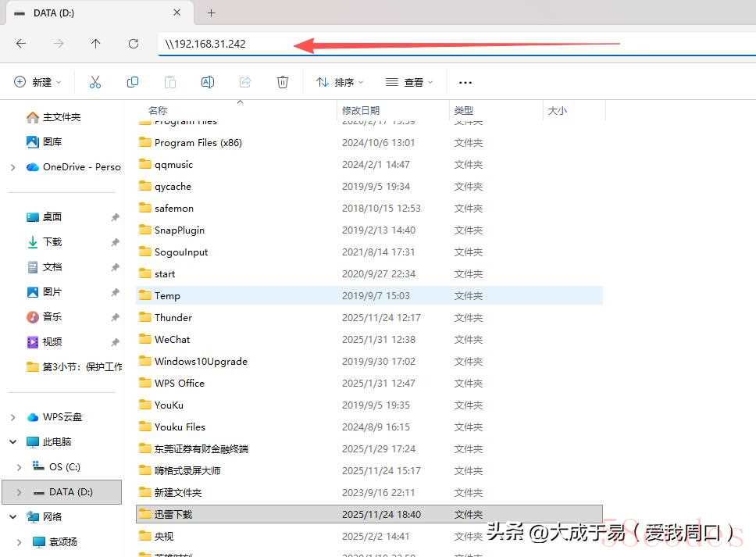Open 图片 quick access item

pyautogui.click(x=44, y=292)
